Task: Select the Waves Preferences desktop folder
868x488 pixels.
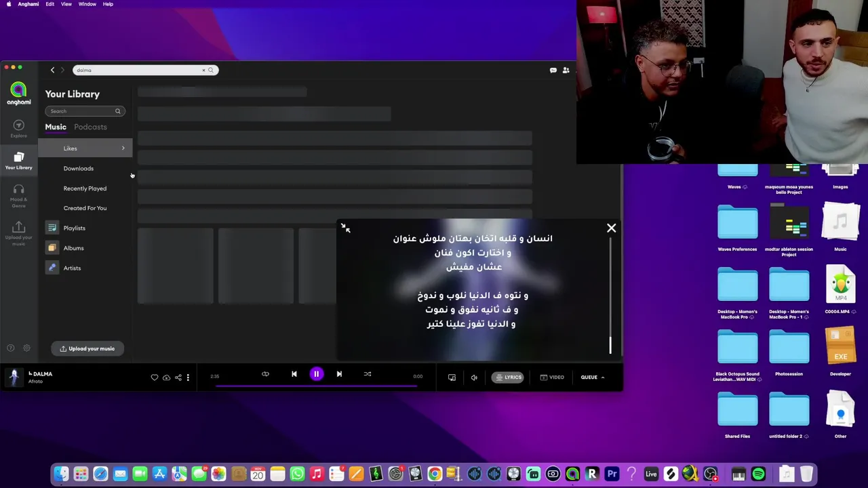Action: [737, 228]
